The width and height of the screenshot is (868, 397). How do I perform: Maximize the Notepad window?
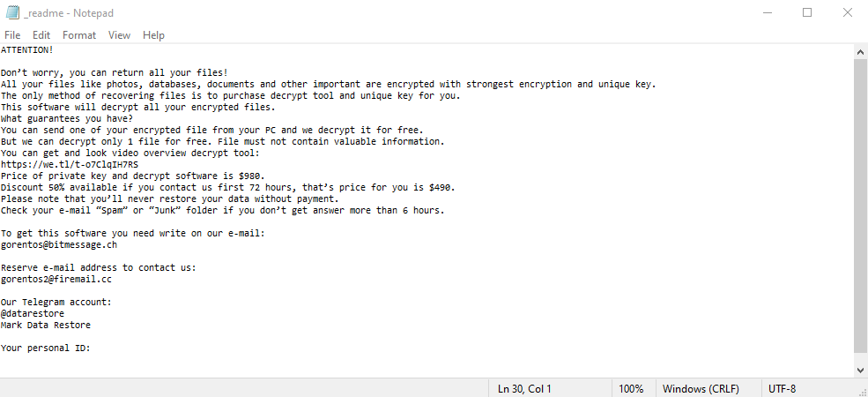[807, 12]
